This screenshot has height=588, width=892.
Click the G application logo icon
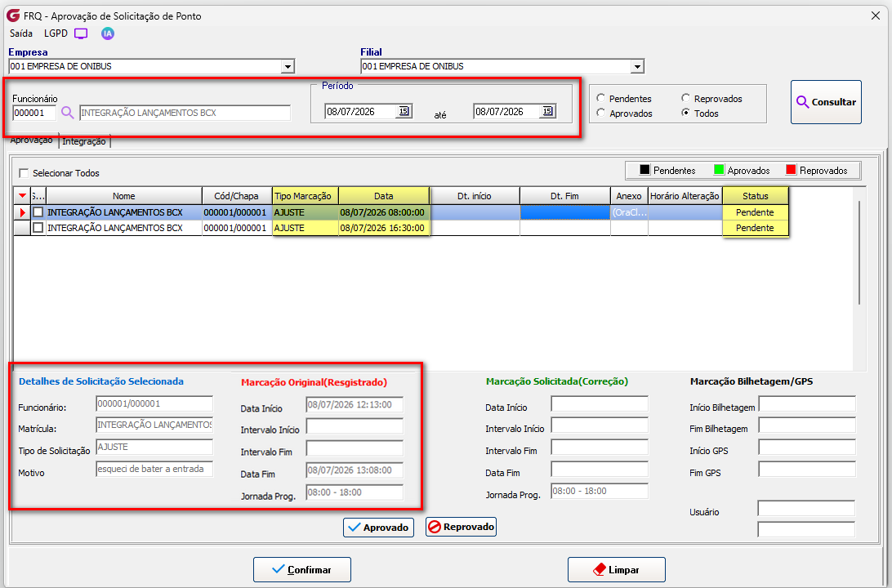(12, 16)
